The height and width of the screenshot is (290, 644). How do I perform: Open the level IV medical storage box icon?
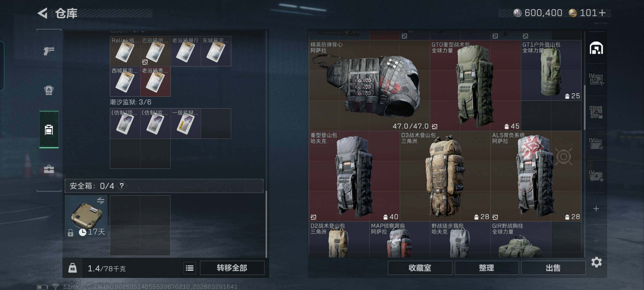point(596,176)
